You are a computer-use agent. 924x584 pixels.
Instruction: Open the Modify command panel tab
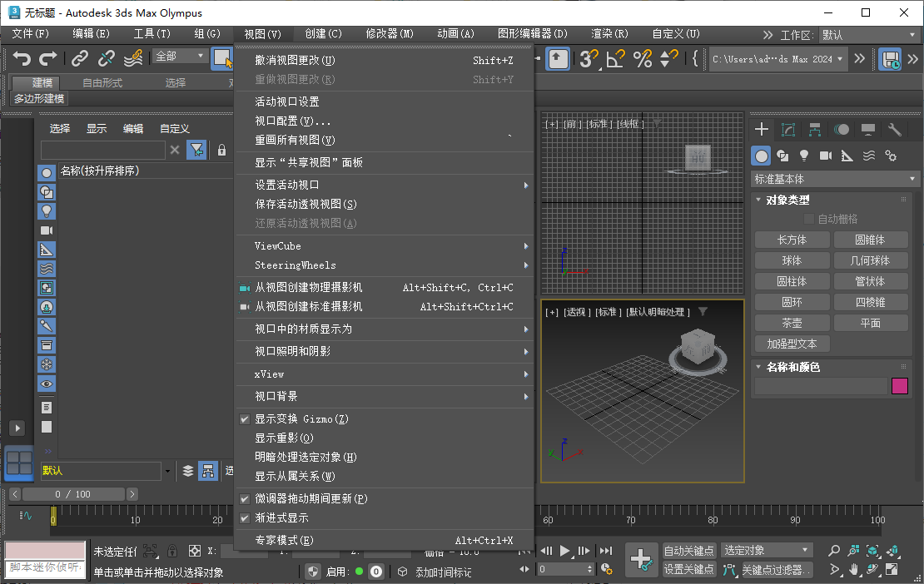click(787, 129)
